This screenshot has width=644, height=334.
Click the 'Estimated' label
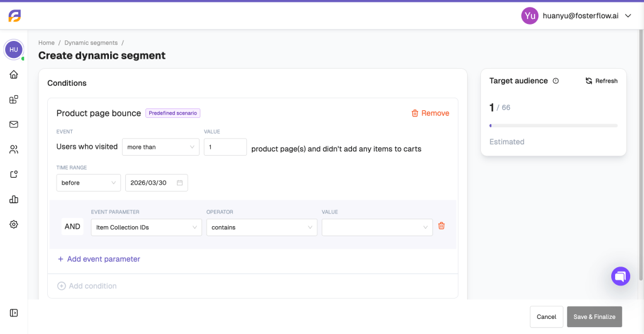[507, 142]
